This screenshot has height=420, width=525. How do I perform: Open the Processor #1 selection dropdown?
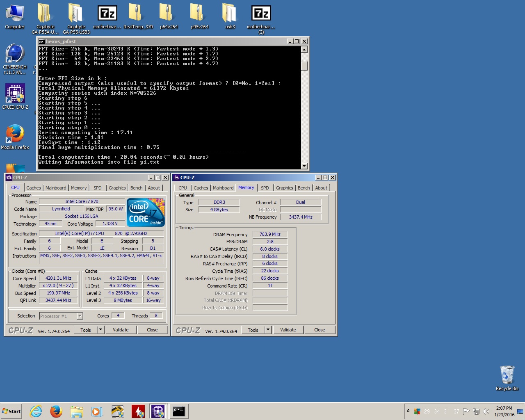tap(61, 316)
